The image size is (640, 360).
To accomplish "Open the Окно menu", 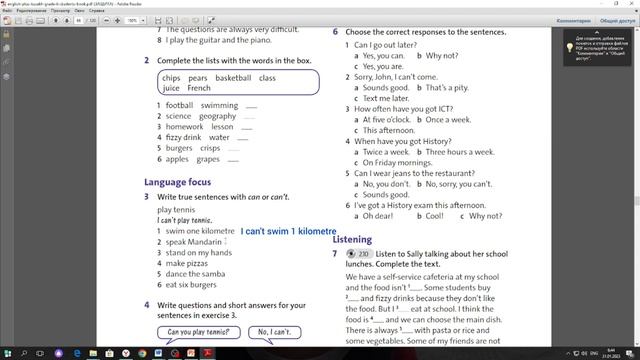I will 80,11.
